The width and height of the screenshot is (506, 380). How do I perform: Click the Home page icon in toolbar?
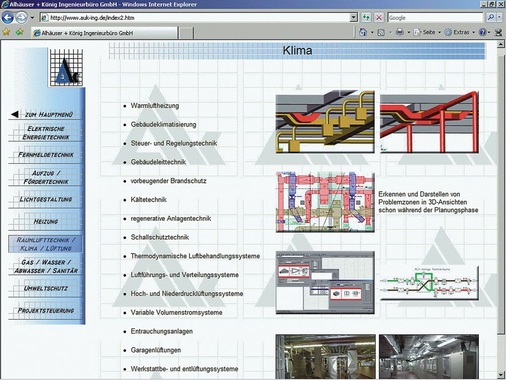pos(363,32)
